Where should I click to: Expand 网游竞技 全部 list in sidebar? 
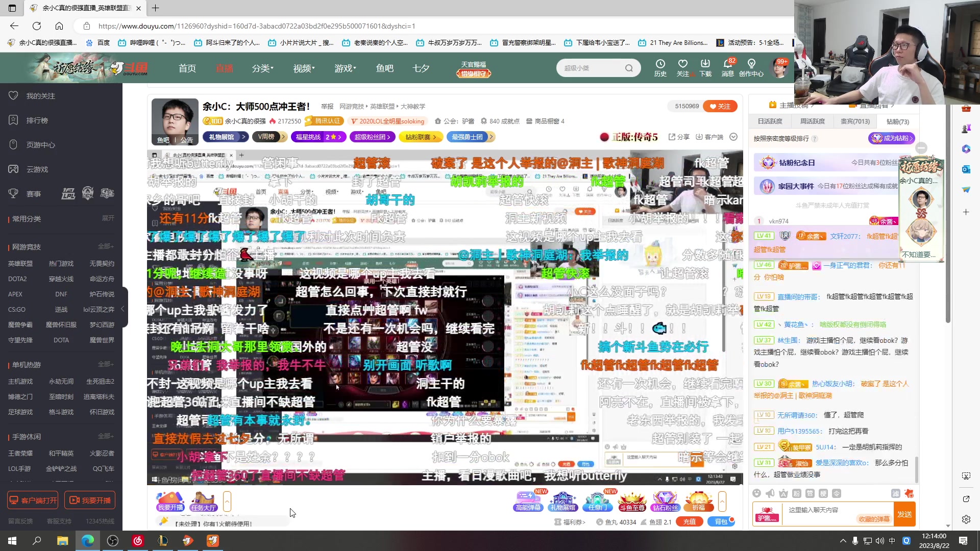pyautogui.click(x=106, y=246)
